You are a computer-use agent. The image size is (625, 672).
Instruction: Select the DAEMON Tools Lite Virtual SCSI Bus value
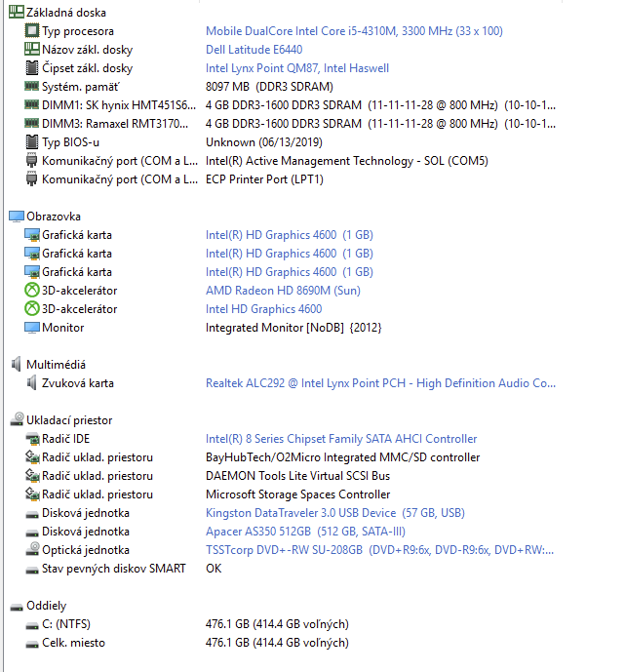pos(297,476)
